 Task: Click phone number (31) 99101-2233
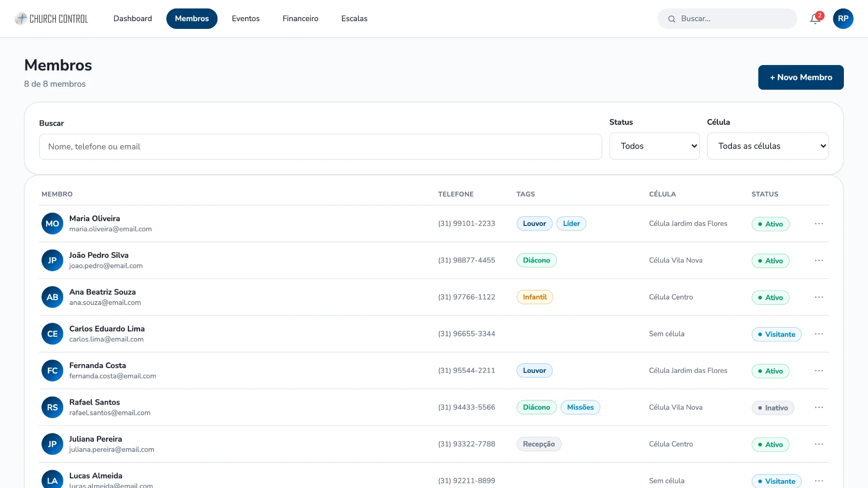tap(466, 224)
